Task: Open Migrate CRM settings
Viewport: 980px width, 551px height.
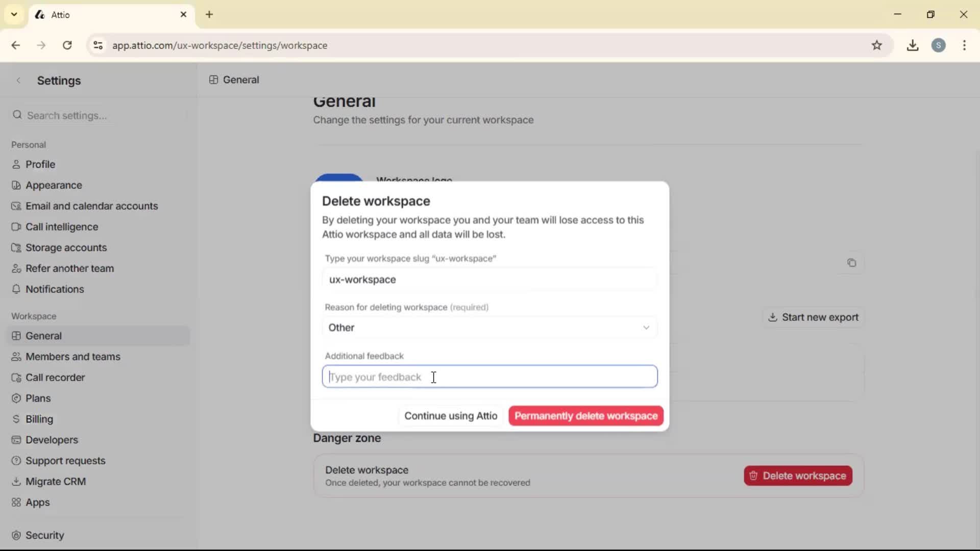Action: click(x=56, y=481)
